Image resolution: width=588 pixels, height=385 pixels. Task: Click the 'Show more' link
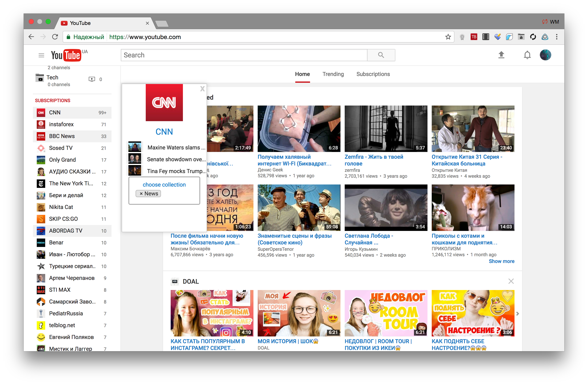coord(502,261)
